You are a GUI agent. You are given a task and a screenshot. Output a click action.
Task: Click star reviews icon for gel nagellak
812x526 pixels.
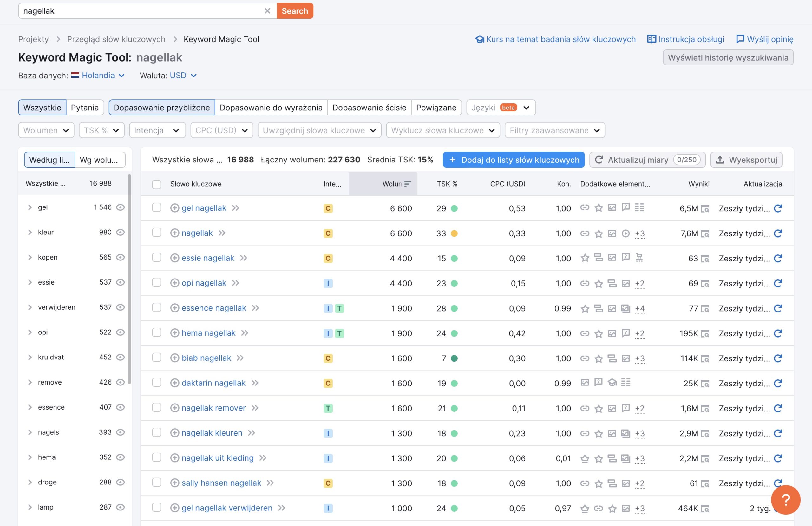pyautogui.click(x=599, y=207)
